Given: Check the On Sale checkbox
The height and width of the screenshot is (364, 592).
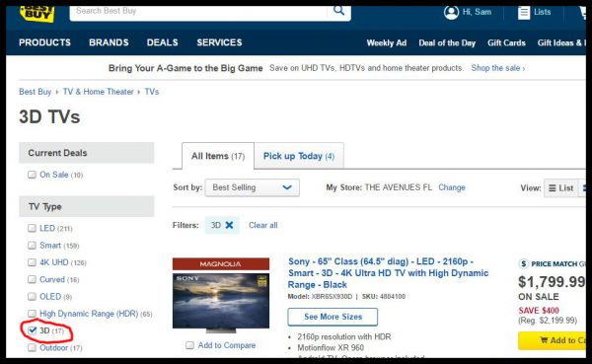Looking at the screenshot, I should coord(32,175).
